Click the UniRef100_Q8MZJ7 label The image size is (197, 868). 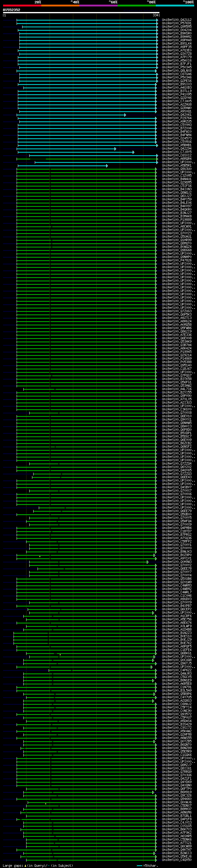point(176,765)
